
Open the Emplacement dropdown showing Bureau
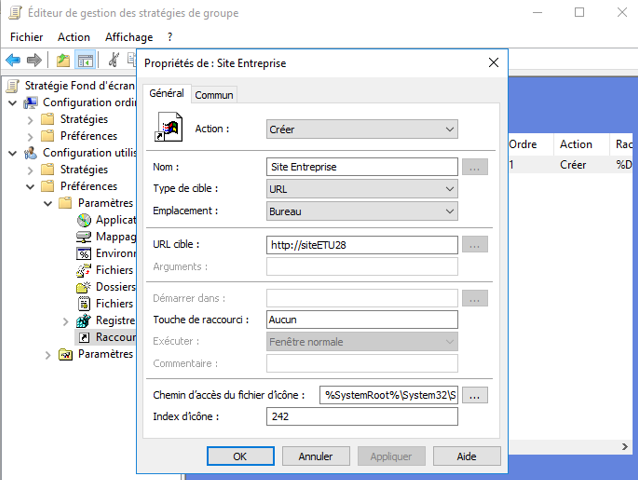point(361,211)
